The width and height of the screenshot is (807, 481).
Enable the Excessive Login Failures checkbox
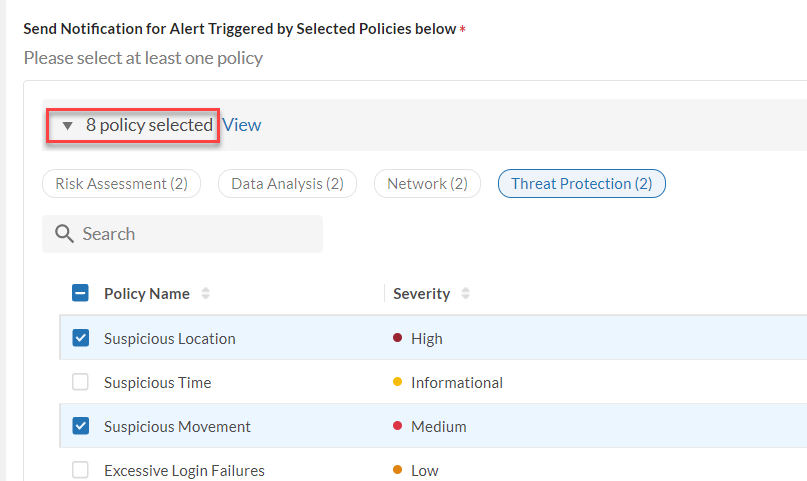[x=81, y=470]
